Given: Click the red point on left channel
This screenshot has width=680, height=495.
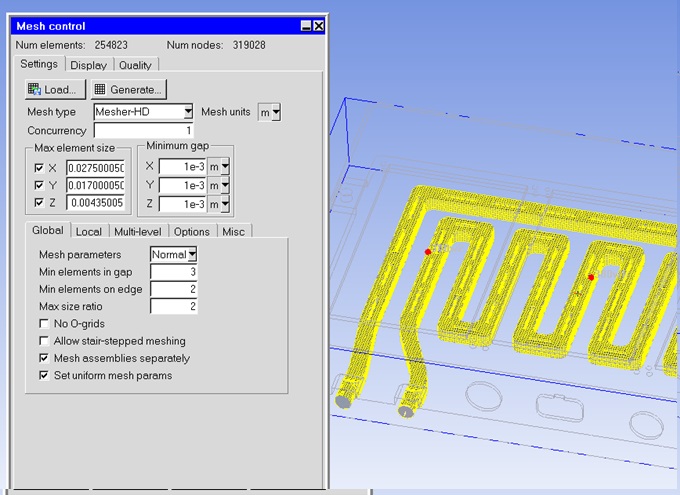Looking at the screenshot, I should (428, 252).
